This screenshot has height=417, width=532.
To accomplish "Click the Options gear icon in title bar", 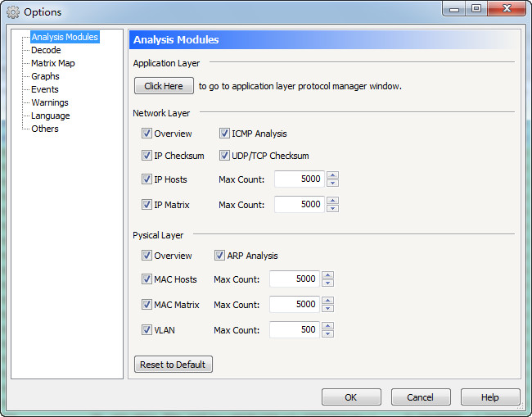I will click(13, 12).
